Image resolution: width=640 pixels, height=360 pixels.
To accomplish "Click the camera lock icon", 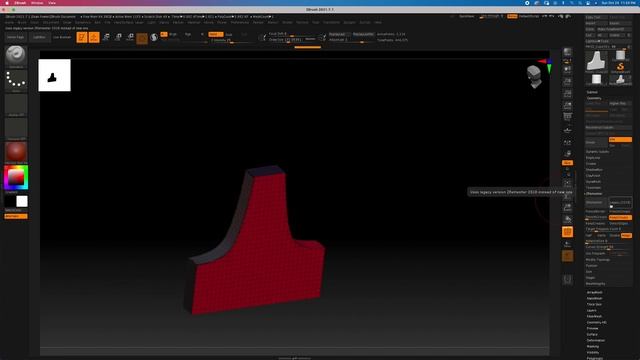I will point(567,154).
